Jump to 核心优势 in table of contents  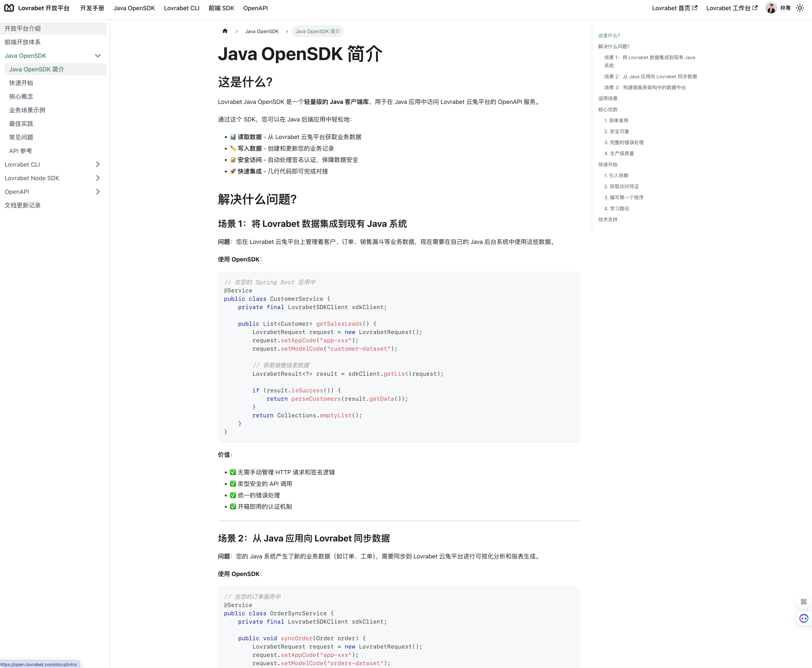pos(608,110)
